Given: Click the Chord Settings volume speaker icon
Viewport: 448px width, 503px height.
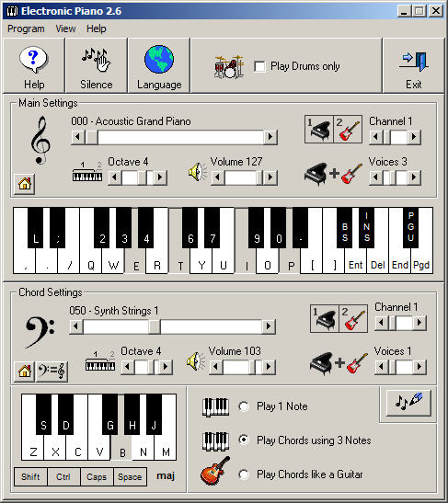Looking at the screenshot, I should coord(195,361).
